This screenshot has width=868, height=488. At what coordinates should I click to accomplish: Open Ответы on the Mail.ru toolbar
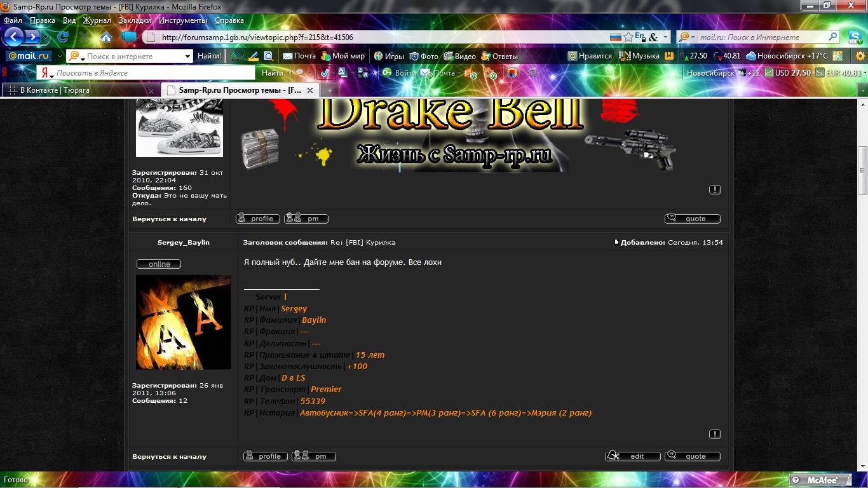500,56
